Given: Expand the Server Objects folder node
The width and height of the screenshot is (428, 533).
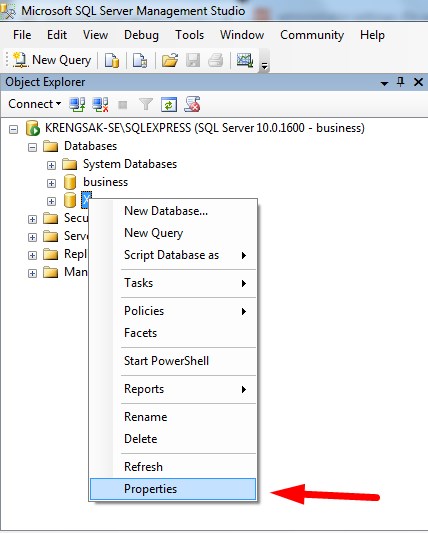Looking at the screenshot, I should tap(32, 237).
